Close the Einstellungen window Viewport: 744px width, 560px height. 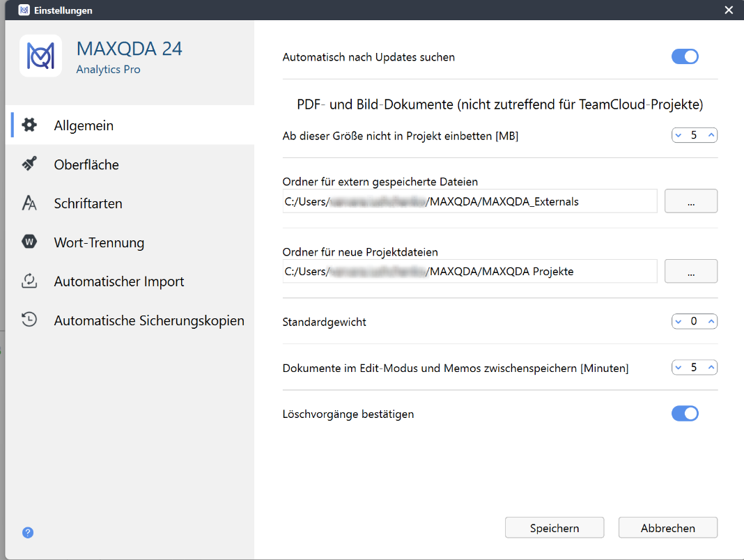(x=729, y=10)
